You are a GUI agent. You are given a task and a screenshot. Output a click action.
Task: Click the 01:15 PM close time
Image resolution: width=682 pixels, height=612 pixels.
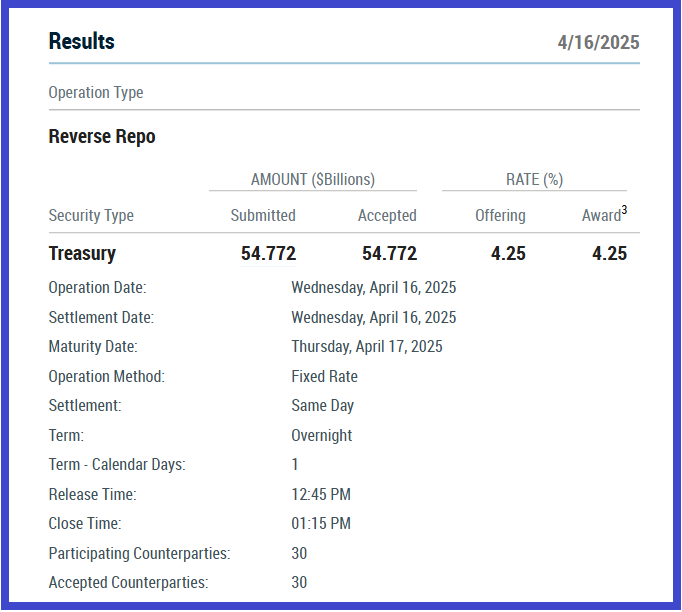(320, 524)
